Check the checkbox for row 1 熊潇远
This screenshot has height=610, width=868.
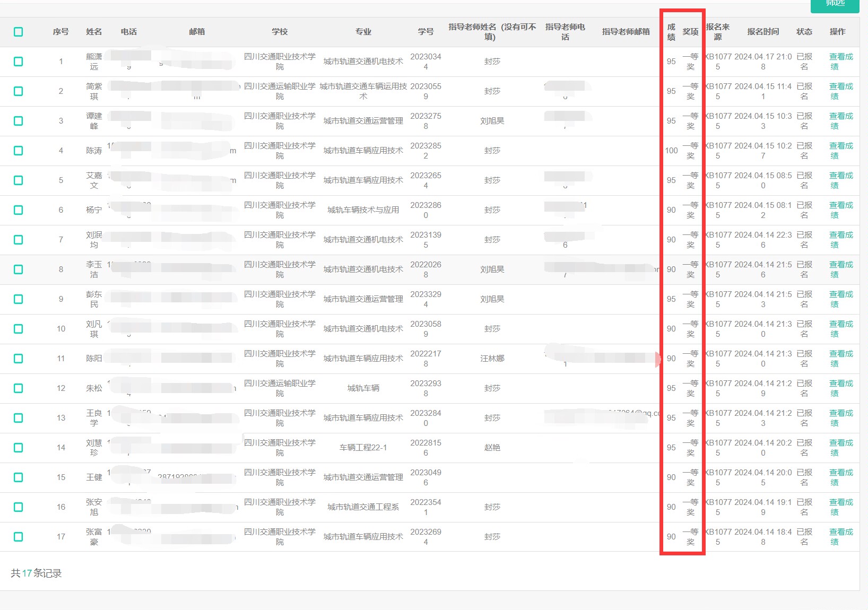[19, 62]
